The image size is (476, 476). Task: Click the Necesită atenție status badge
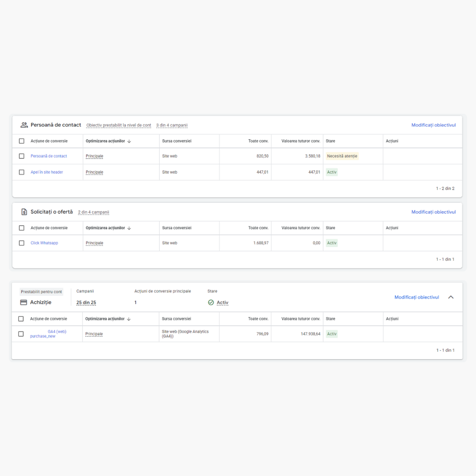[x=342, y=156]
